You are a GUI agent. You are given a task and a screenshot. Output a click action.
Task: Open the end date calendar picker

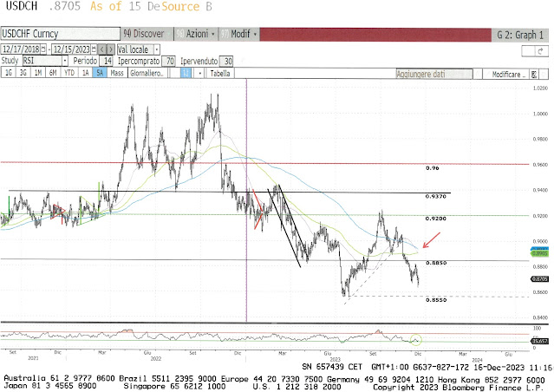94,49
